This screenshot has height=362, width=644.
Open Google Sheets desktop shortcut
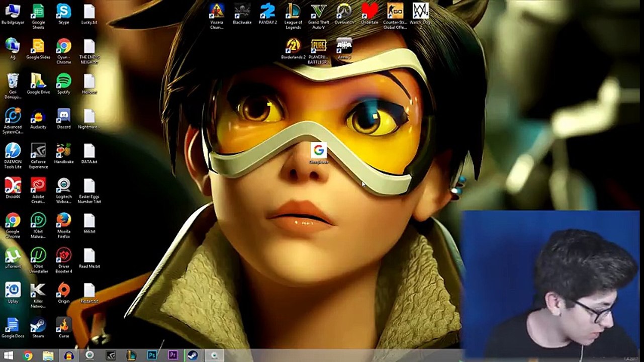[38, 16]
